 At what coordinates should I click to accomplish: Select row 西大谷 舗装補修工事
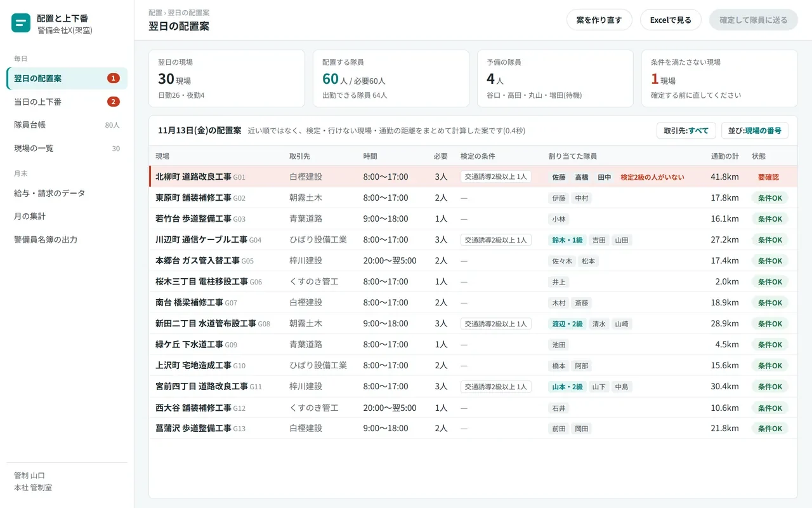473,407
